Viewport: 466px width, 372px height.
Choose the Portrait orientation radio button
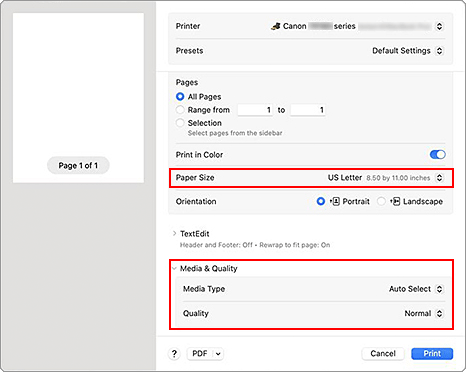pos(321,201)
